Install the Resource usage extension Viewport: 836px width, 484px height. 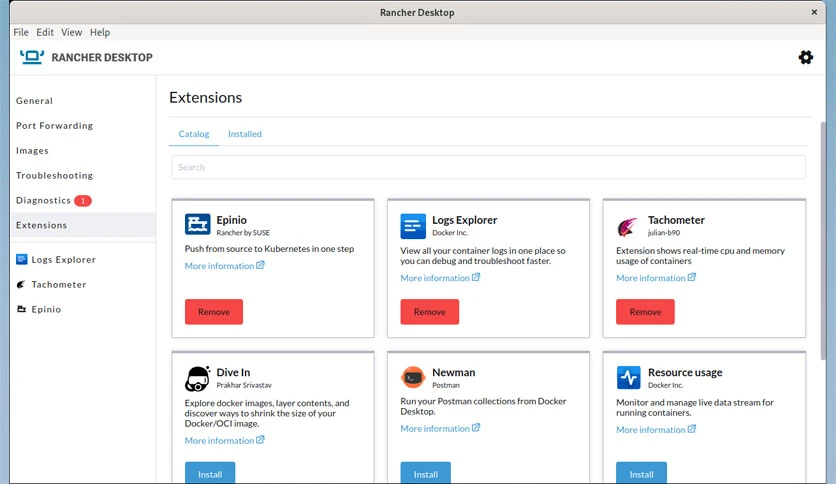(x=641, y=473)
